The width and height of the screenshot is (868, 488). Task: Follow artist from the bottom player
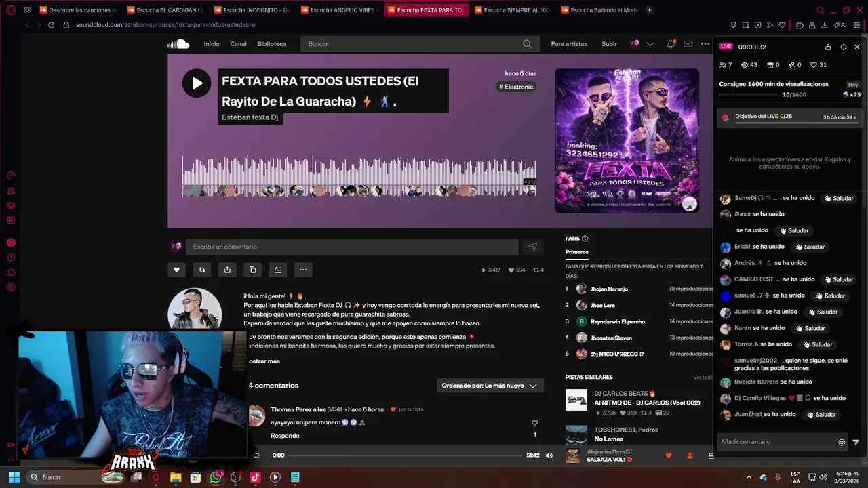tap(690, 455)
